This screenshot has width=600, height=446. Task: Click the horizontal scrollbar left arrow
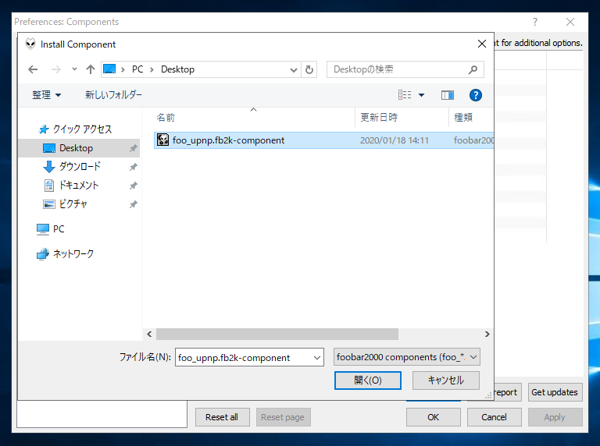click(150, 334)
